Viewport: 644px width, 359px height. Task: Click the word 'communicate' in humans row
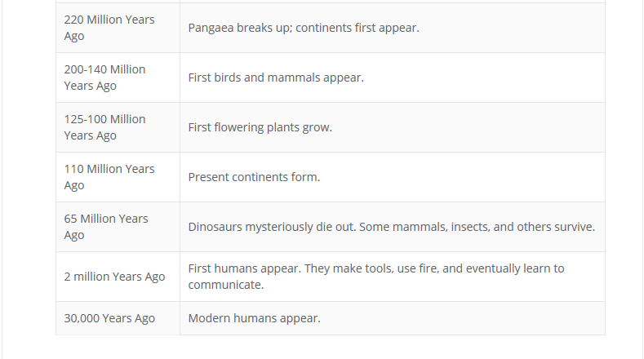tap(224, 285)
